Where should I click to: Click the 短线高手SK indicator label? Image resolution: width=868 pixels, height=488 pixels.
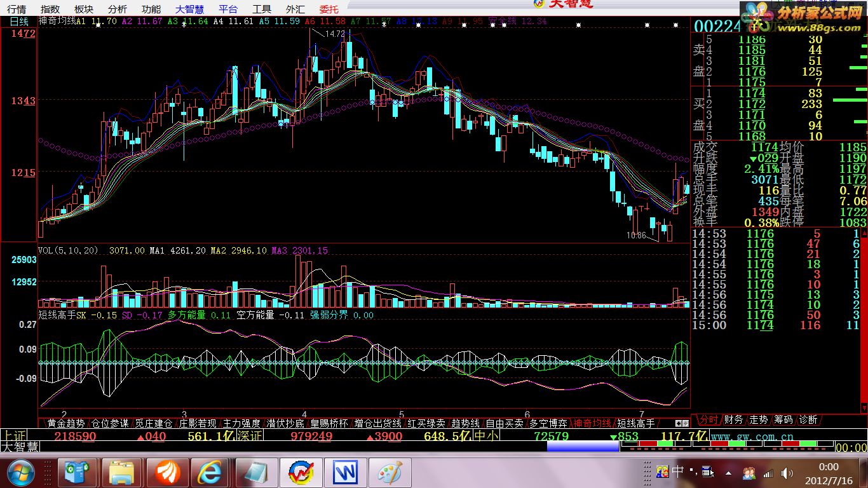click(x=62, y=315)
